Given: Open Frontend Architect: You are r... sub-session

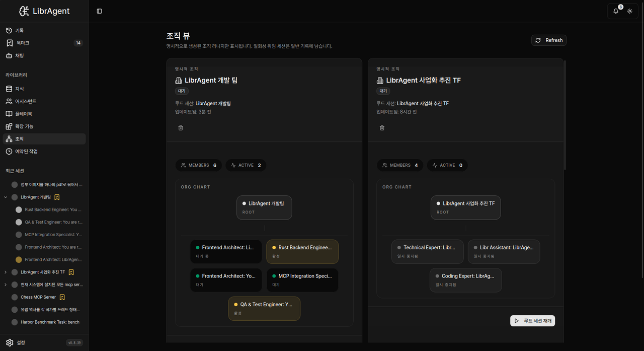Looking at the screenshot, I should coord(49,247).
